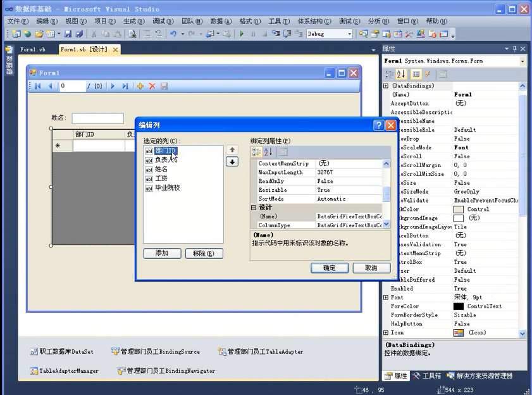Click Alphabetical sort icon in Properties panel
Viewport: 532px width, 395px height.
click(x=400, y=74)
